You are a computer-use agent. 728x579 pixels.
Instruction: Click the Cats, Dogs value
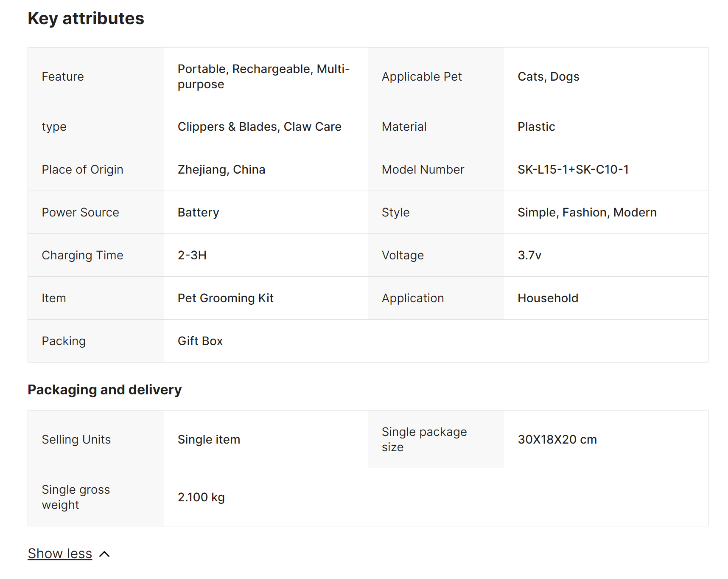coord(548,76)
